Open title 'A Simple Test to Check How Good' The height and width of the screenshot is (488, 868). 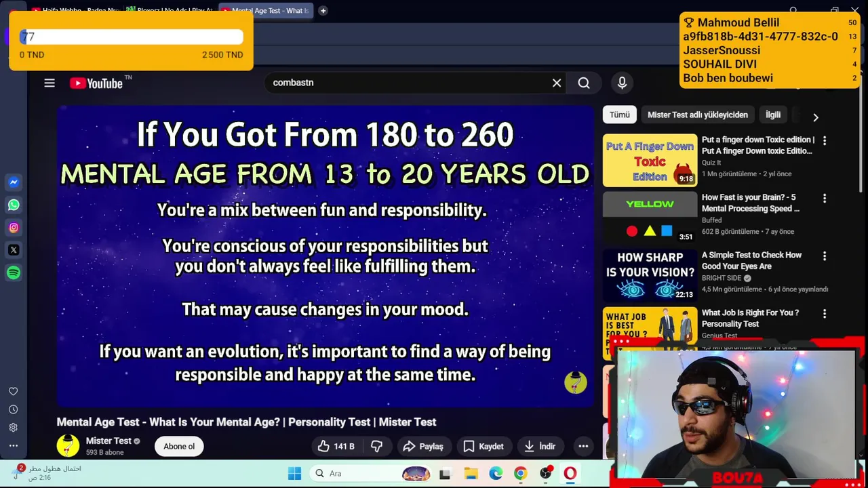point(751,260)
